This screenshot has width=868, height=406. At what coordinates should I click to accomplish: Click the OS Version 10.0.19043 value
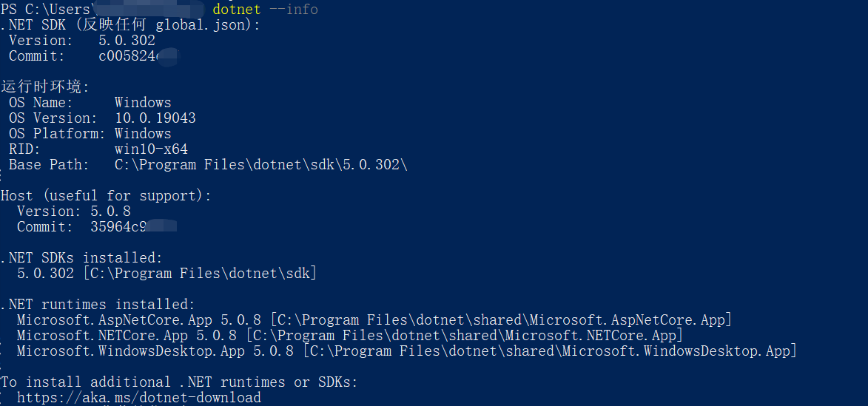[x=155, y=118]
